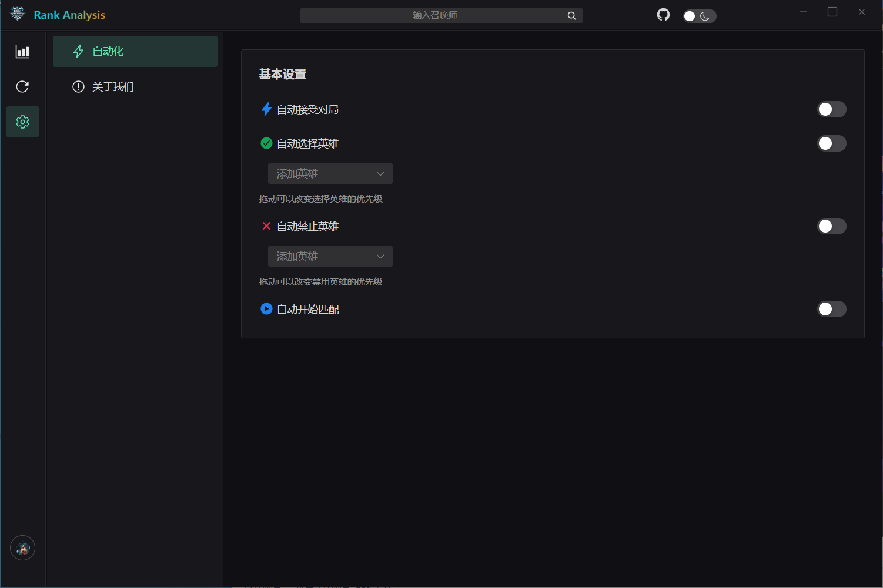Open the settings gear in the sidebar
This screenshot has height=588, width=883.
[22, 122]
